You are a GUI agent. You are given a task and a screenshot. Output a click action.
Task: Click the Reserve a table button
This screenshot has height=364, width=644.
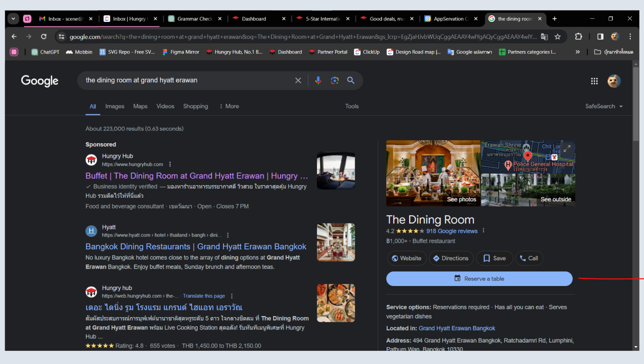(479, 279)
